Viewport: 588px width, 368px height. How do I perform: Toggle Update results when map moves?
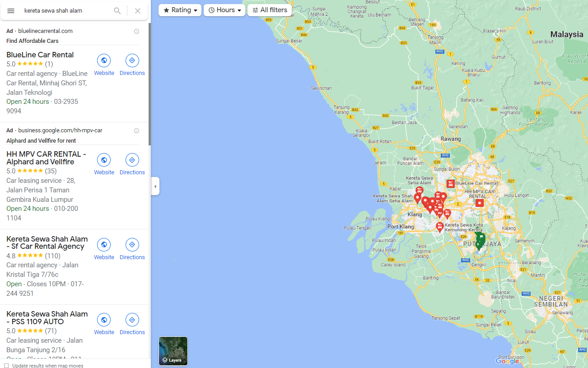coord(6,366)
